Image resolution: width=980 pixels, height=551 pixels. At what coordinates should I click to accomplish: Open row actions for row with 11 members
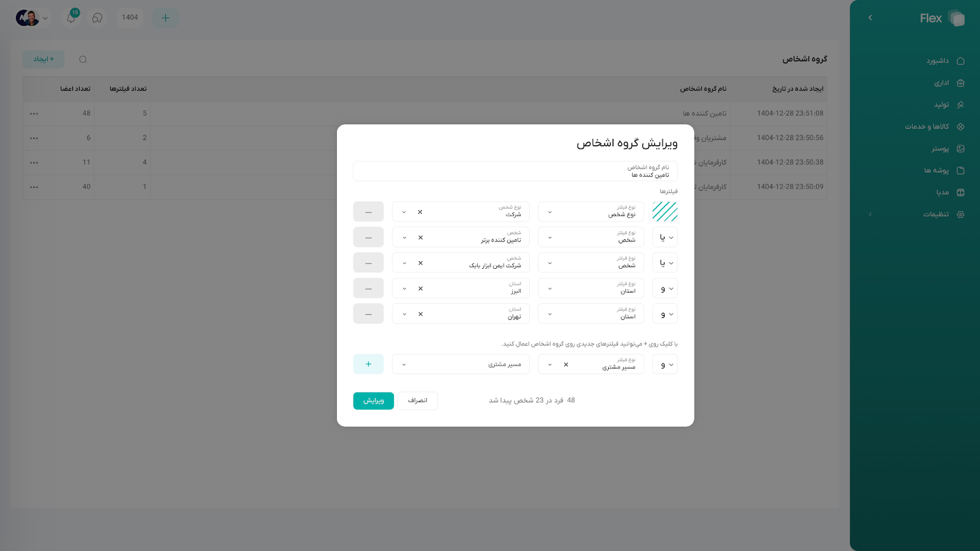pos(34,162)
